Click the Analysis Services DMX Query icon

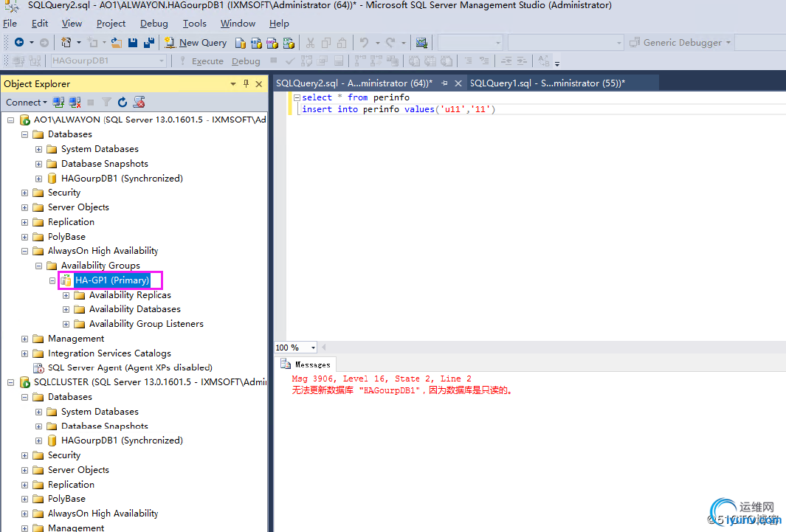pyautogui.click(x=272, y=43)
